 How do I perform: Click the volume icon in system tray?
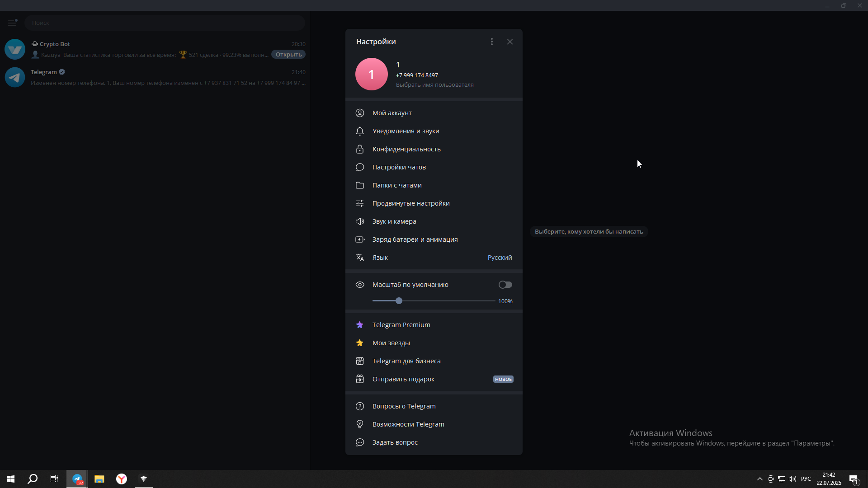click(793, 479)
